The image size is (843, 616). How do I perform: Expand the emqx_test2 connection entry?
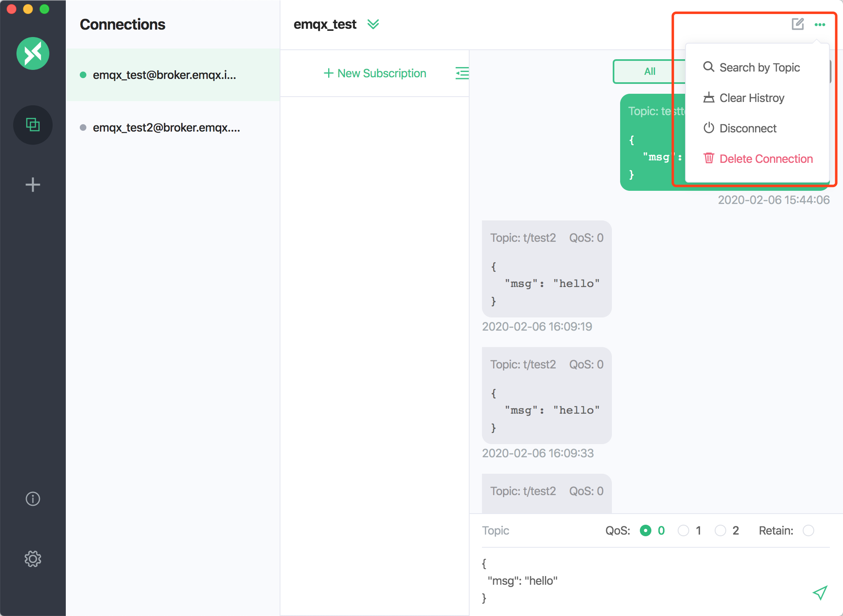[167, 127]
